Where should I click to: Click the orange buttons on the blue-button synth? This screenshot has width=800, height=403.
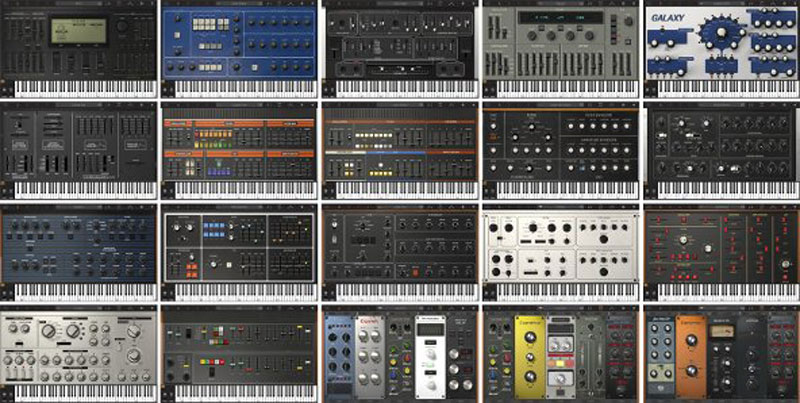click(191, 270)
